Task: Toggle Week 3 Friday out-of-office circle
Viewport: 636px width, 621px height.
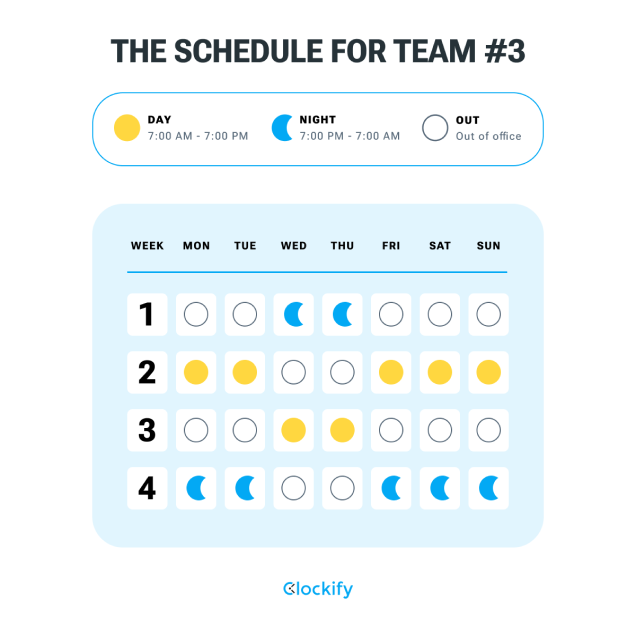Action: click(391, 430)
